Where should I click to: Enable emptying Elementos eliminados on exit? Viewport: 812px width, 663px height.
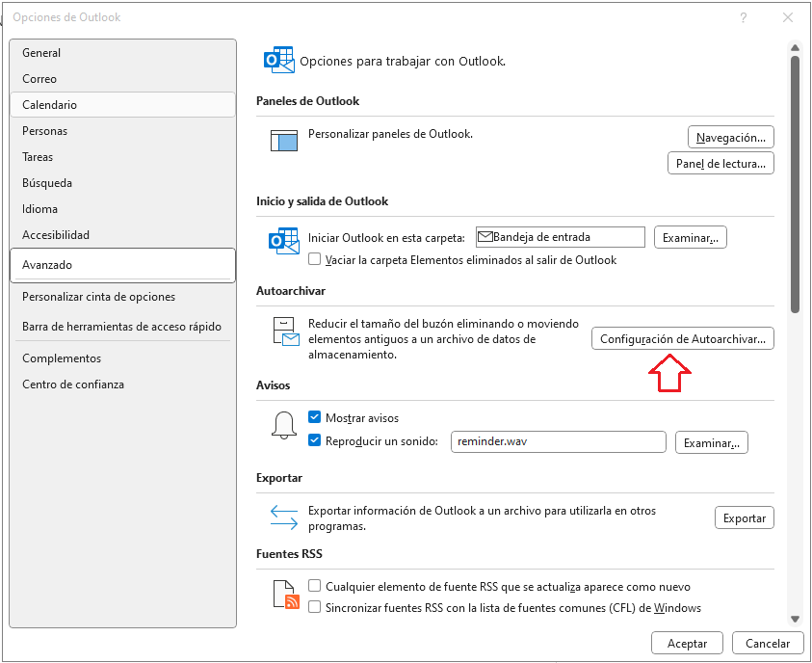coord(315,260)
